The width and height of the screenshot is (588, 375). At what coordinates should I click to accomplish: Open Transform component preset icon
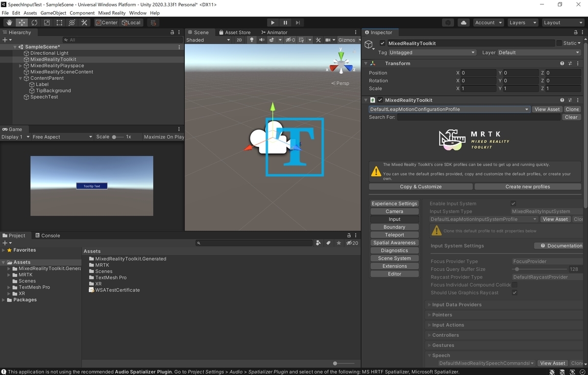click(570, 64)
